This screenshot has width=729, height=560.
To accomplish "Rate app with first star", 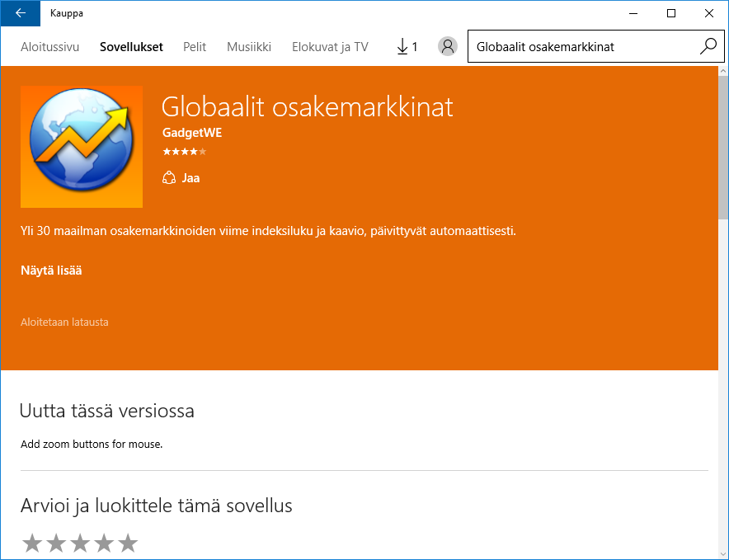I will point(32,543).
